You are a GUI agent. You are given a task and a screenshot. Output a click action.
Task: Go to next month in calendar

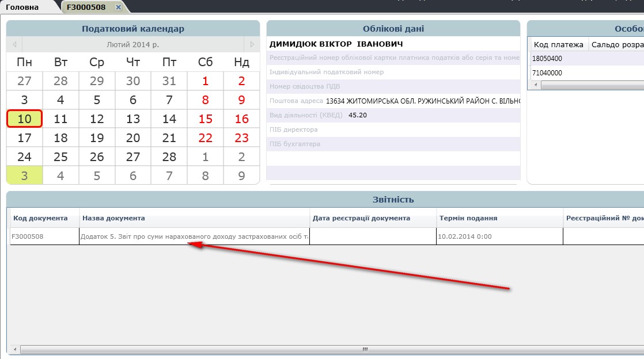pos(252,44)
